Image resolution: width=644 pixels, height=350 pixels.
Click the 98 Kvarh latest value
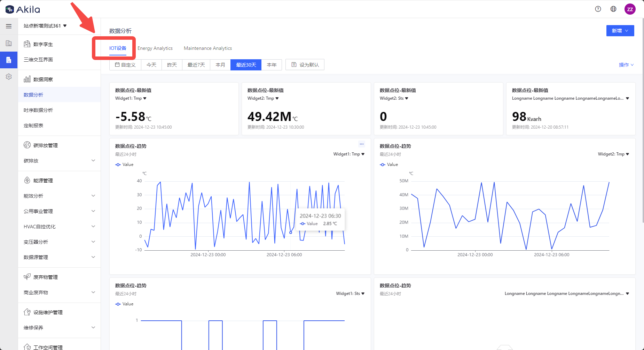(x=526, y=116)
